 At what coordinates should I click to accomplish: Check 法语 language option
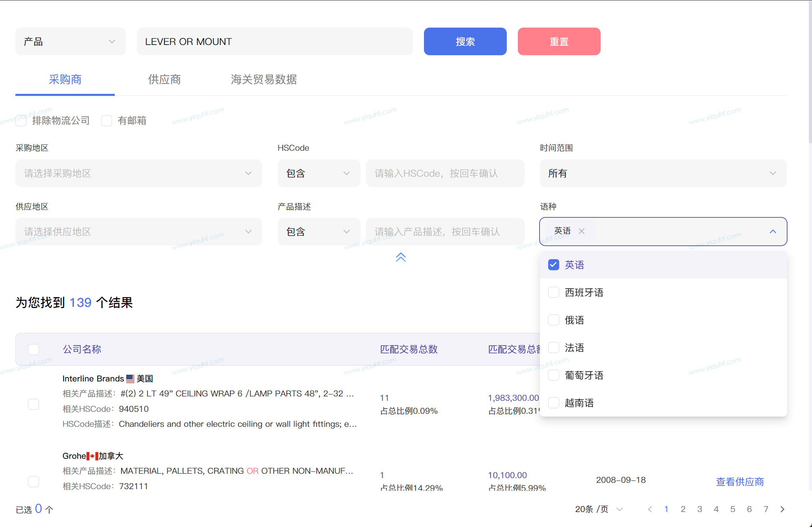554,348
